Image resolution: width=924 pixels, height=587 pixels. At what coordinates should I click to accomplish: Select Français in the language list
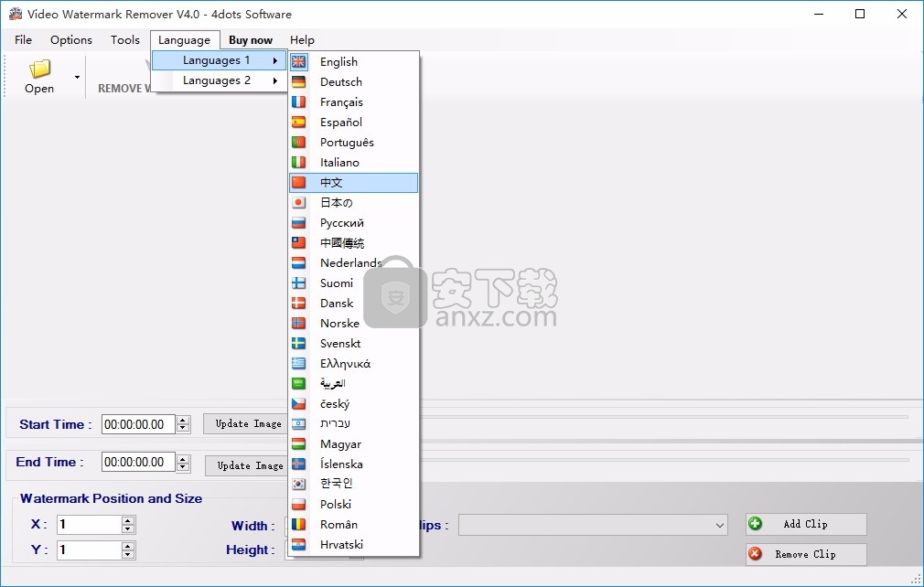click(x=353, y=101)
